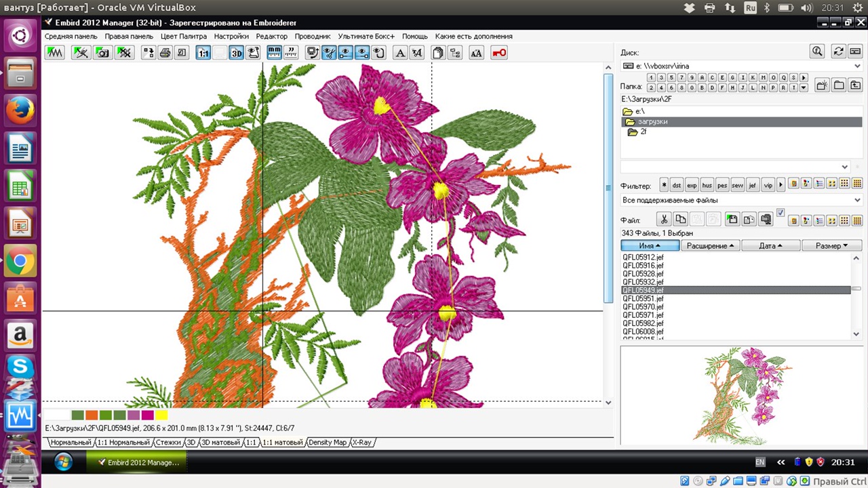
Task: Toggle the 3D view toolbar button
Action: [x=236, y=52]
